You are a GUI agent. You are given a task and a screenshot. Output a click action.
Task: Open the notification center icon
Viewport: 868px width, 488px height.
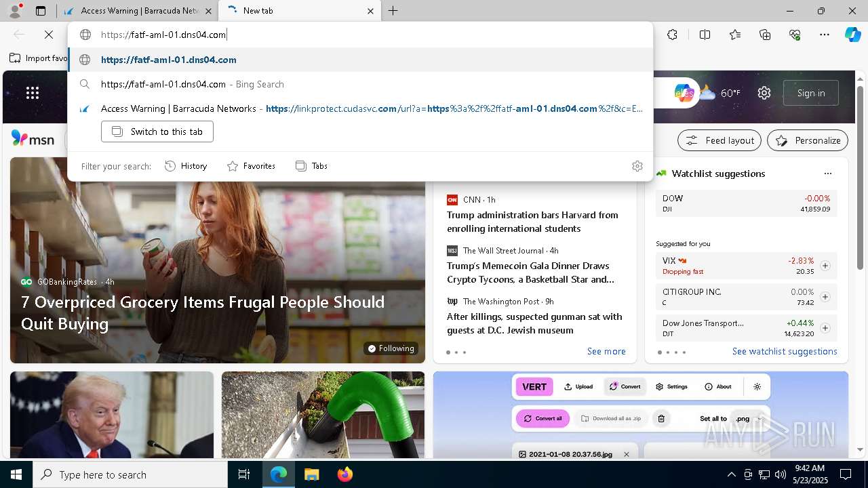[846, 474]
